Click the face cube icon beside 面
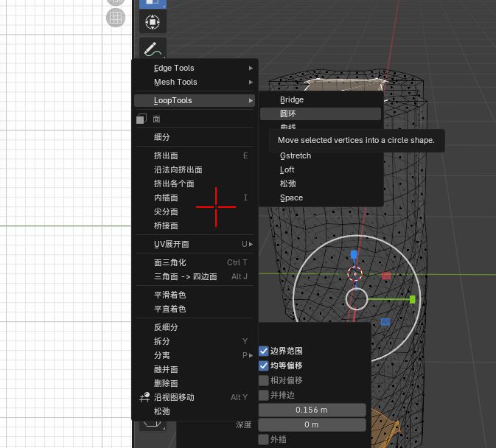 click(x=142, y=119)
